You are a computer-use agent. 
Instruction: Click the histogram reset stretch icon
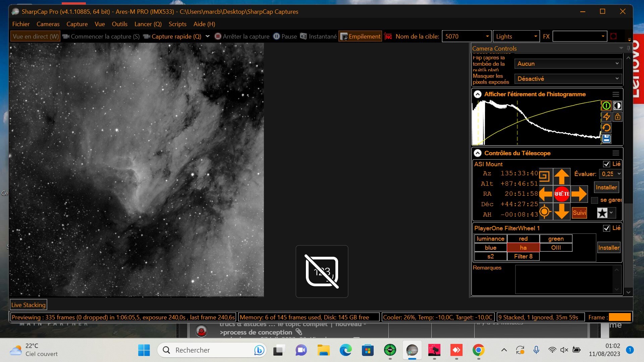[606, 128]
